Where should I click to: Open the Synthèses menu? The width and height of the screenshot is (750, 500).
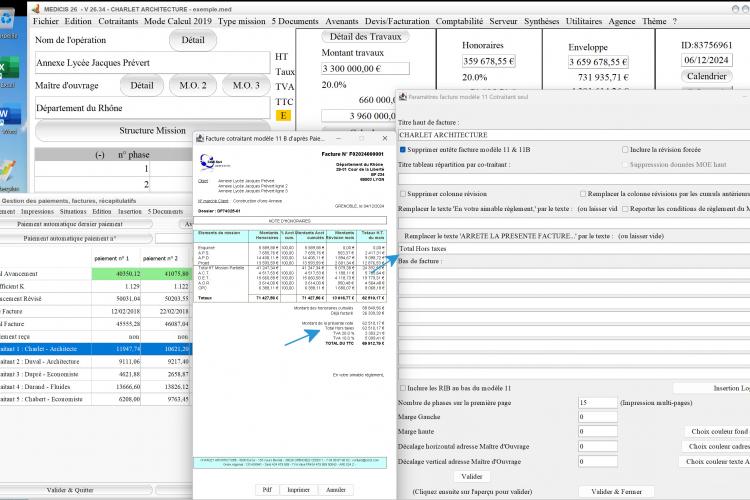(x=541, y=21)
